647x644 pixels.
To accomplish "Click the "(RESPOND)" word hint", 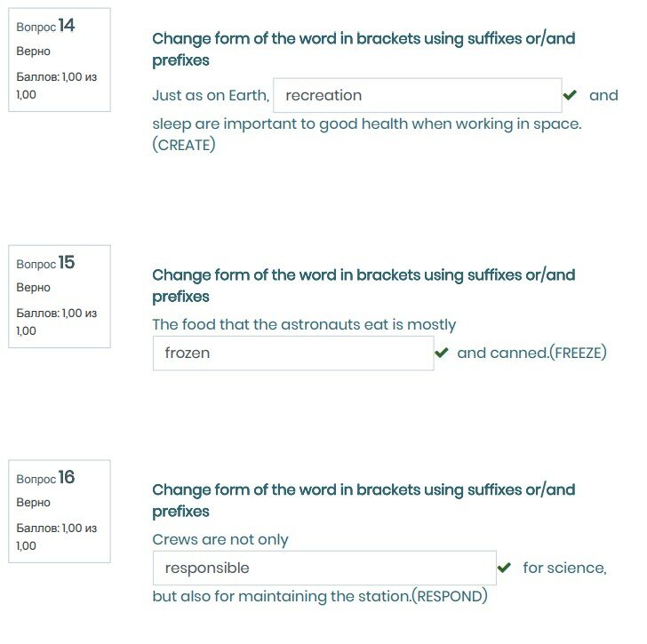I will pyautogui.click(x=449, y=596).
